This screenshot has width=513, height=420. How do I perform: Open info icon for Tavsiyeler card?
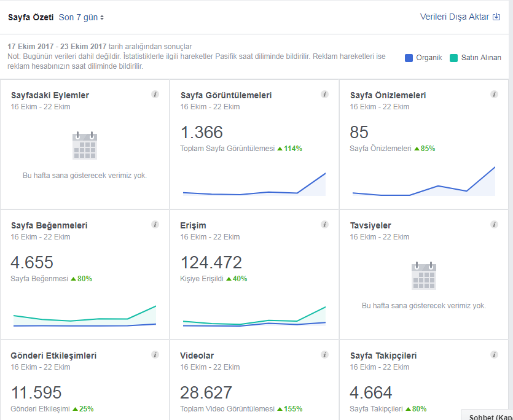pyautogui.click(x=494, y=224)
